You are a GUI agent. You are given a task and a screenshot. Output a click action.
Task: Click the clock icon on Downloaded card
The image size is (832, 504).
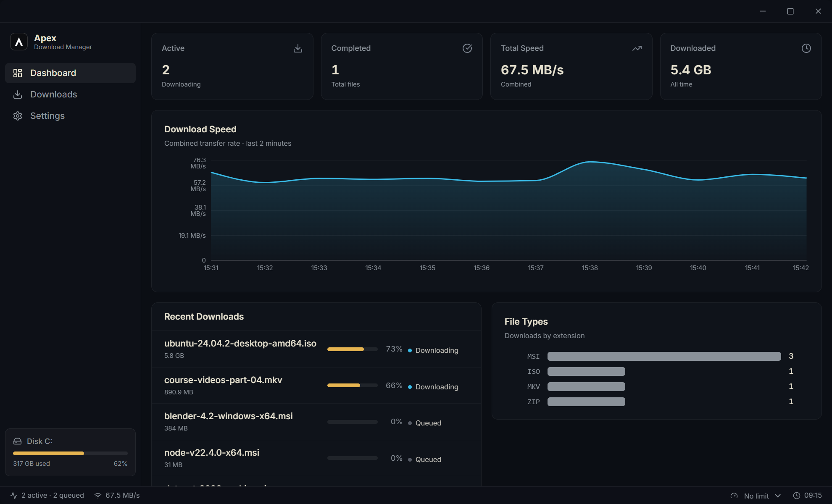tap(806, 48)
